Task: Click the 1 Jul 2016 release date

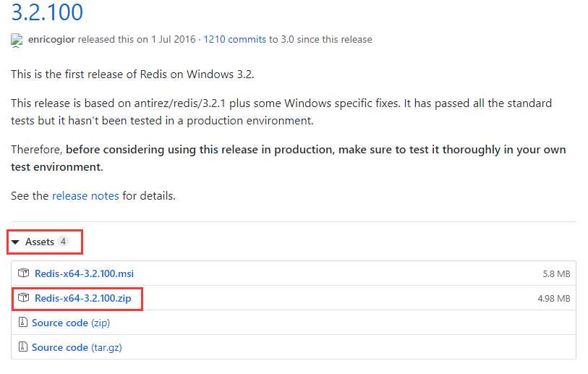Action: 174,39
